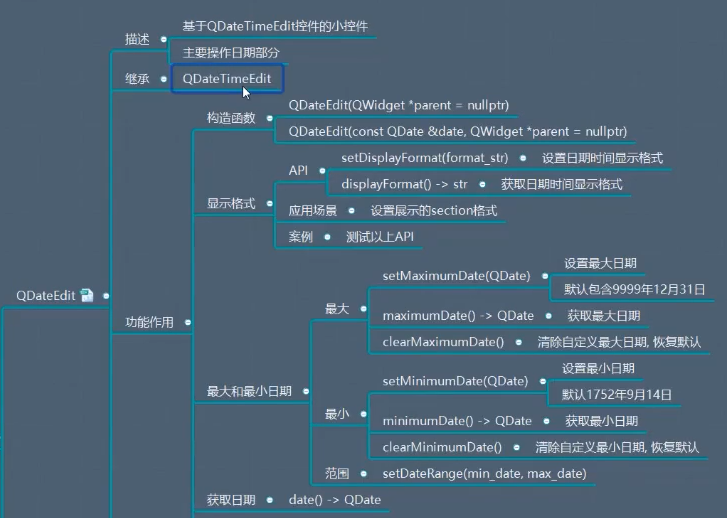Collapse the 案例 branch toggle
The width and height of the screenshot is (727, 518).
point(327,237)
